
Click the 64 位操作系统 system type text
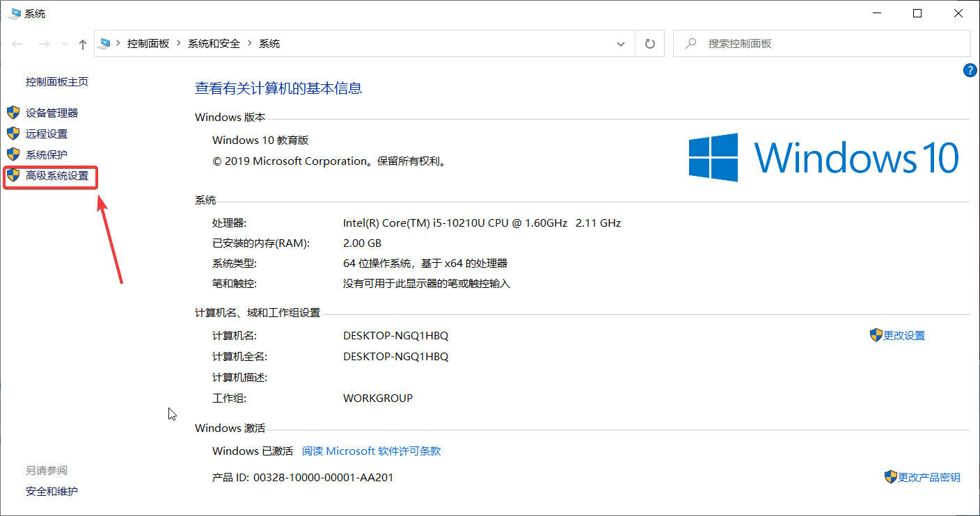click(425, 264)
